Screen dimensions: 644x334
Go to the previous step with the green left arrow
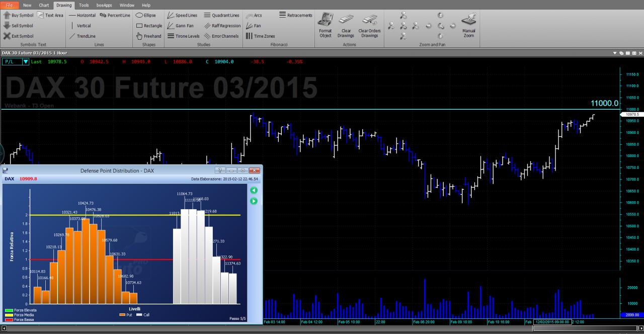click(x=254, y=190)
